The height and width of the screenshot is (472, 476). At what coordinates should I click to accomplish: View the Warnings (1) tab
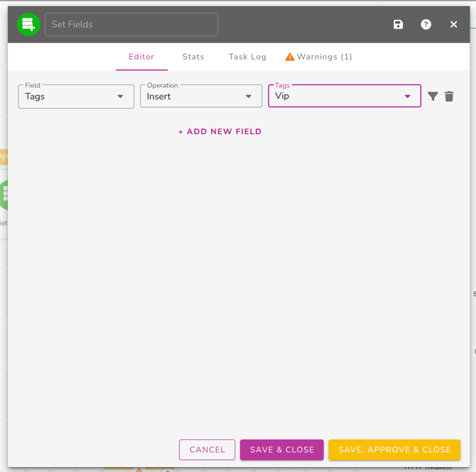pos(318,57)
